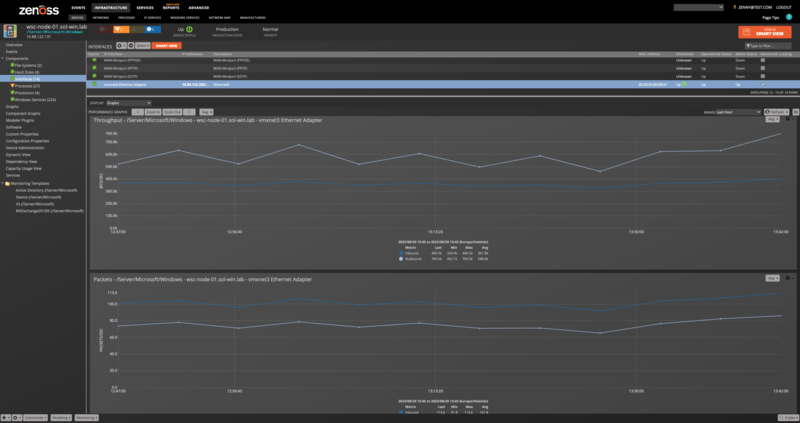Click the add plus button in bottom bar

5,418
